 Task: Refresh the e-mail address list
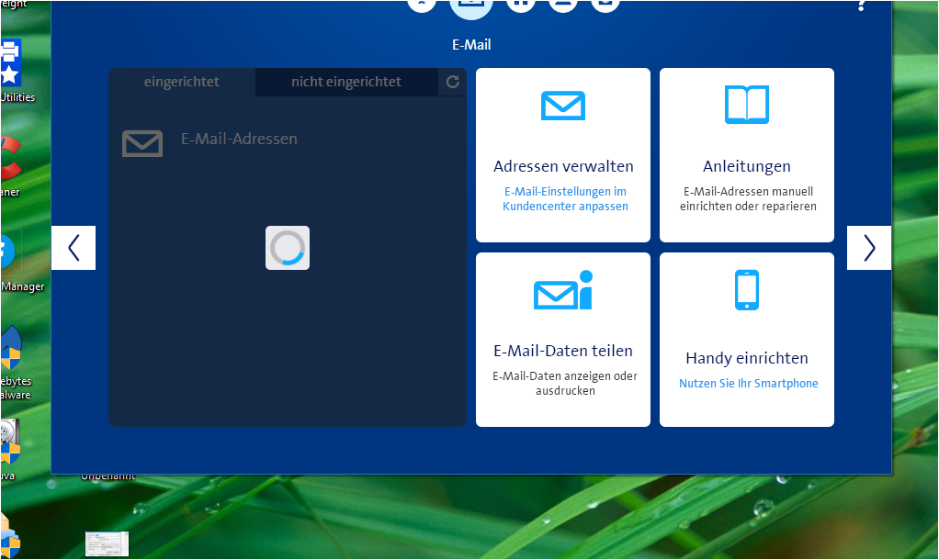click(x=452, y=82)
